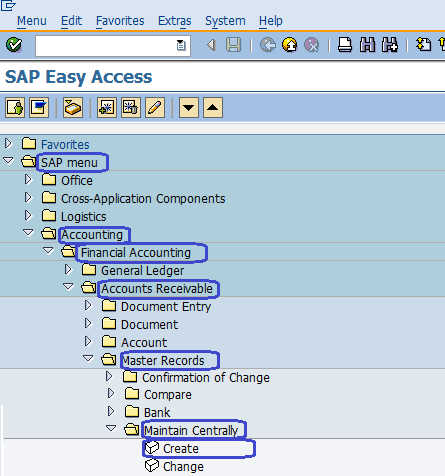Expand the Favorites folder arrow

click(x=8, y=144)
